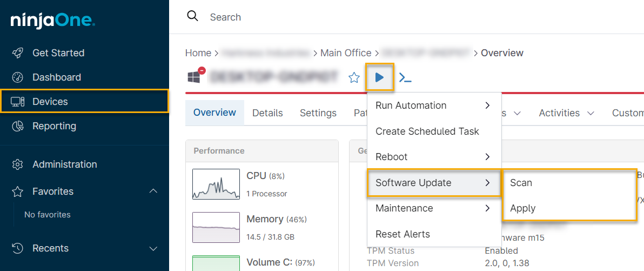Expand the Recents section
Viewport: 644px width, 271px height.
pyautogui.click(x=153, y=248)
